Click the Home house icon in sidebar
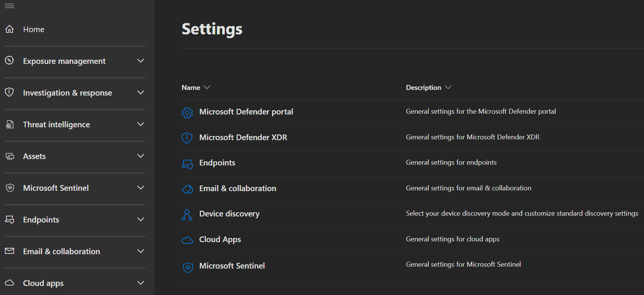This screenshot has width=644, height=295. pyautogui.click(x=9, y=29)
